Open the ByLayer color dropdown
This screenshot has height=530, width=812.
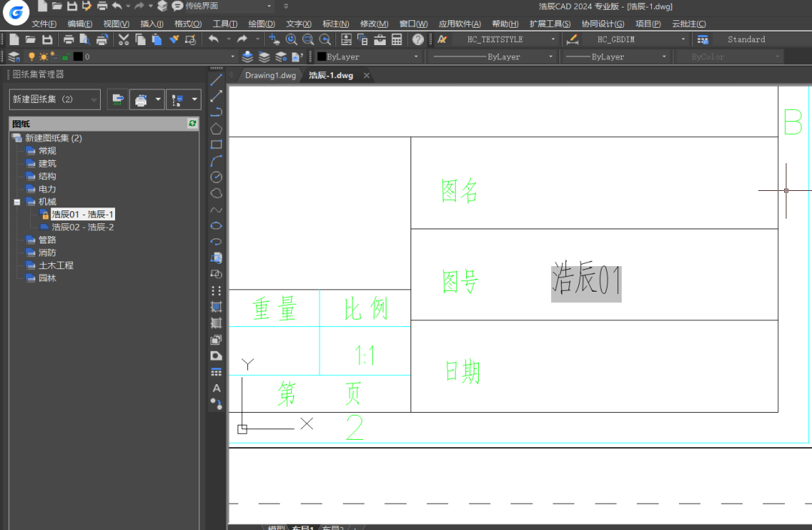pyautogui.click(x=368, y=56)
